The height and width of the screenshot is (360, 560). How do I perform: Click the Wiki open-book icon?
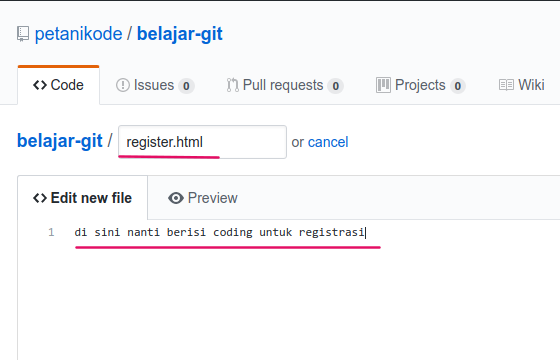point(506,85)
